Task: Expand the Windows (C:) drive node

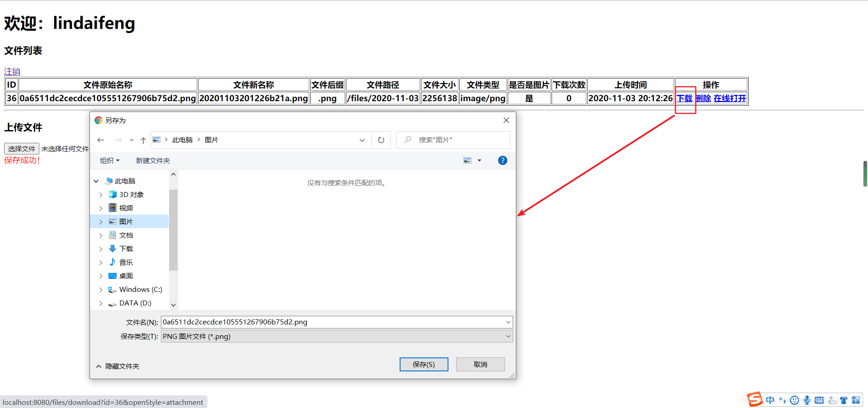Action: (x=101, y=290)
